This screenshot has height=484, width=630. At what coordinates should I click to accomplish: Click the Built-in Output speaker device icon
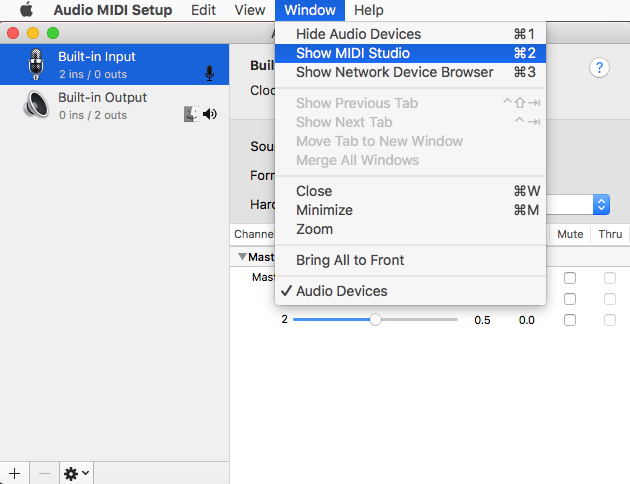click(36, 104)
